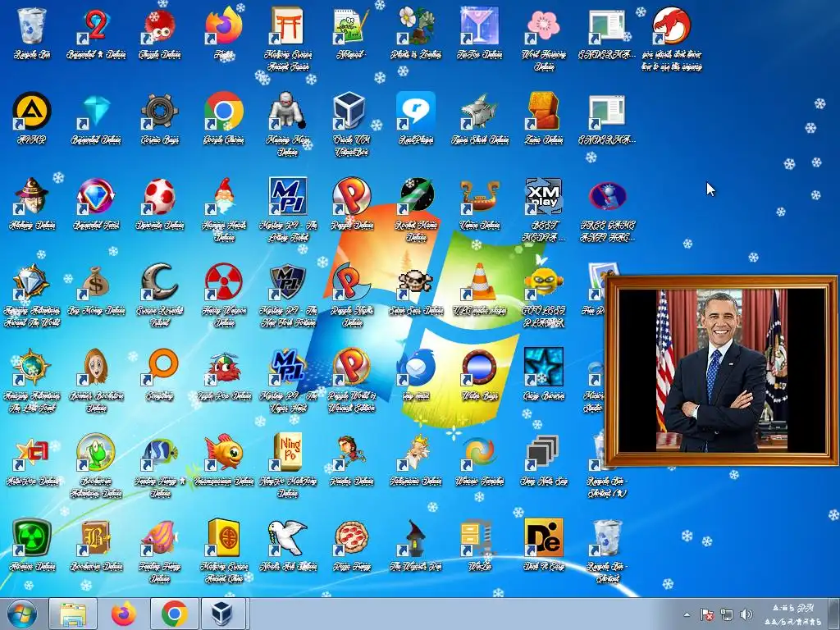Launch AIMP music player shortcut
The width and height of the screenshot is (840, 630).
click(x=32, y=111)
